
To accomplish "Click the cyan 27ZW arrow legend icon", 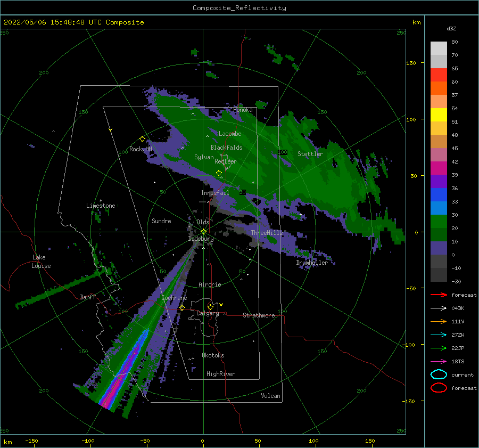I will click(x=439, y=335).
